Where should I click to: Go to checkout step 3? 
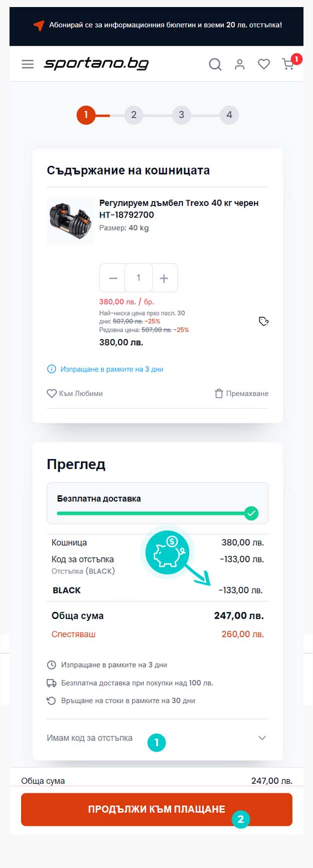(181, 115)
